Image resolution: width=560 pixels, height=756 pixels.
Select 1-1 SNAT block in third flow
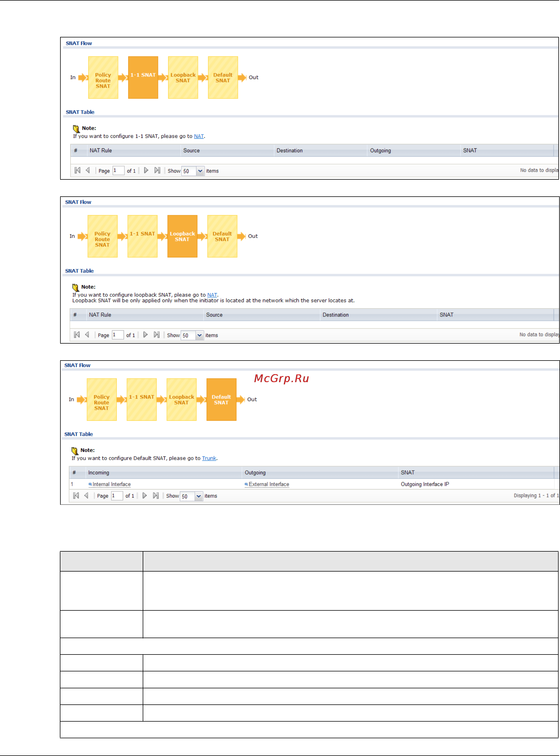(142, 399)
